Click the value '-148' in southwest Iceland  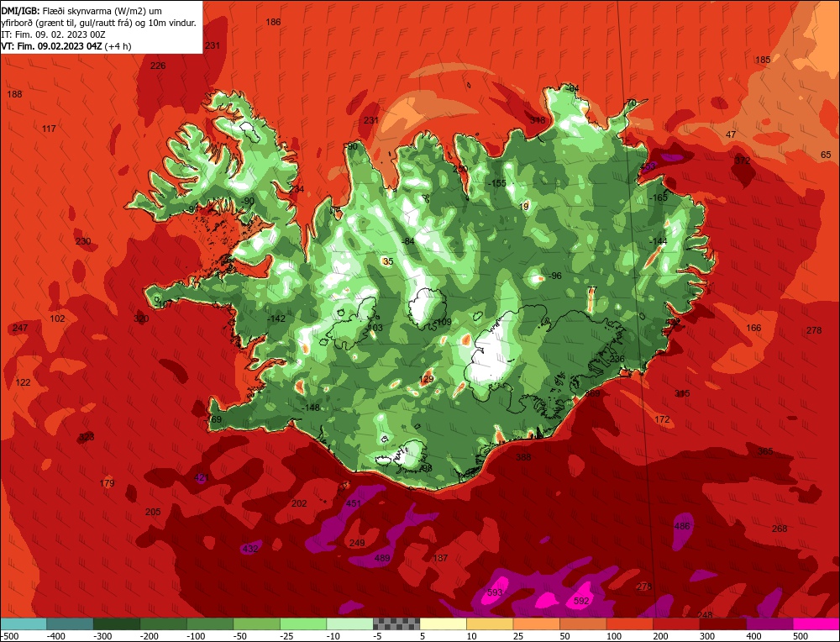tap(310, 408)
